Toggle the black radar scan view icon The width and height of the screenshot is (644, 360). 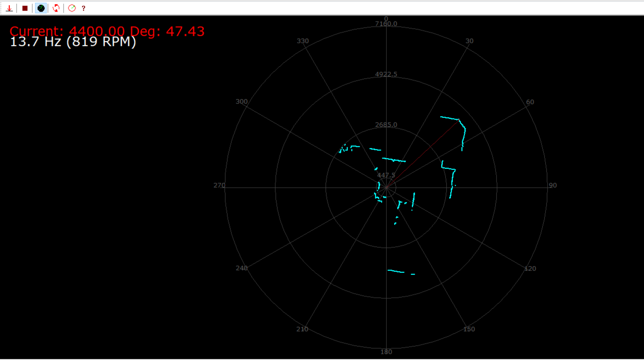click(41, 8)
